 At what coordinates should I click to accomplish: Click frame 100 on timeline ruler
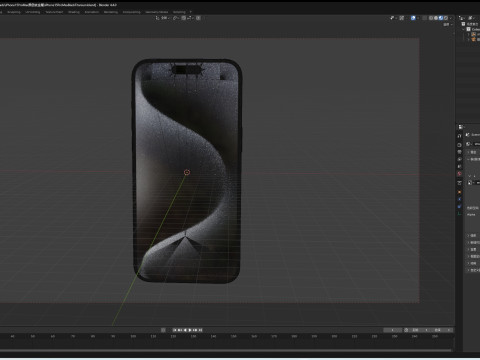point(133,336)
